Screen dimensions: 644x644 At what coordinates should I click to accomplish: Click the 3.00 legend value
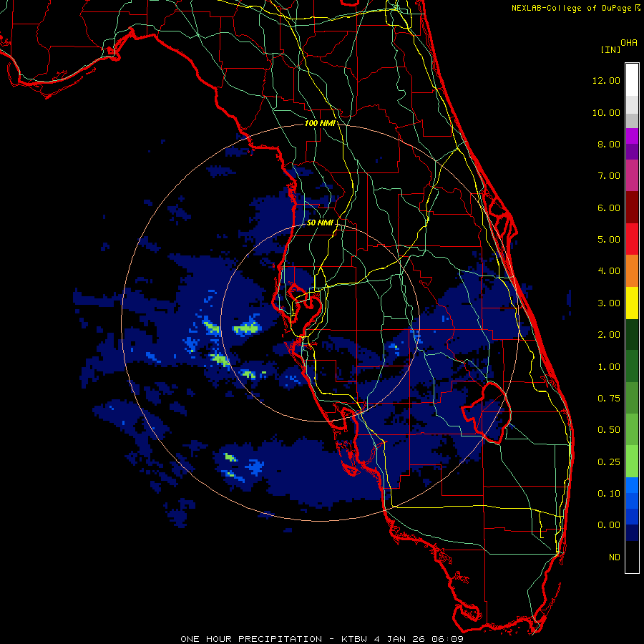click(x=609, y=303)
